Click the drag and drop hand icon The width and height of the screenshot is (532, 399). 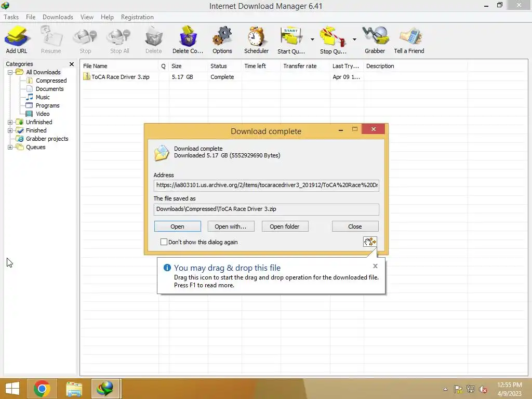(370, 242)
